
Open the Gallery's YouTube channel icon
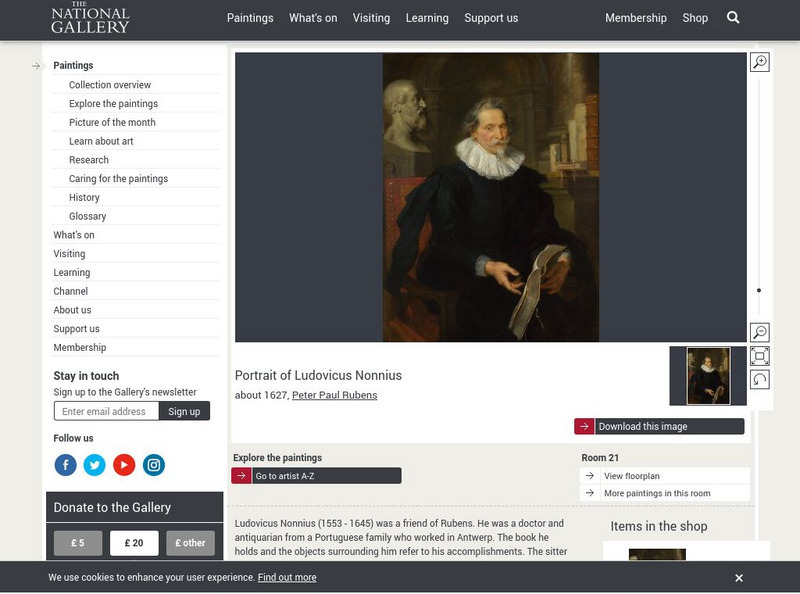[x=124, y=465]
